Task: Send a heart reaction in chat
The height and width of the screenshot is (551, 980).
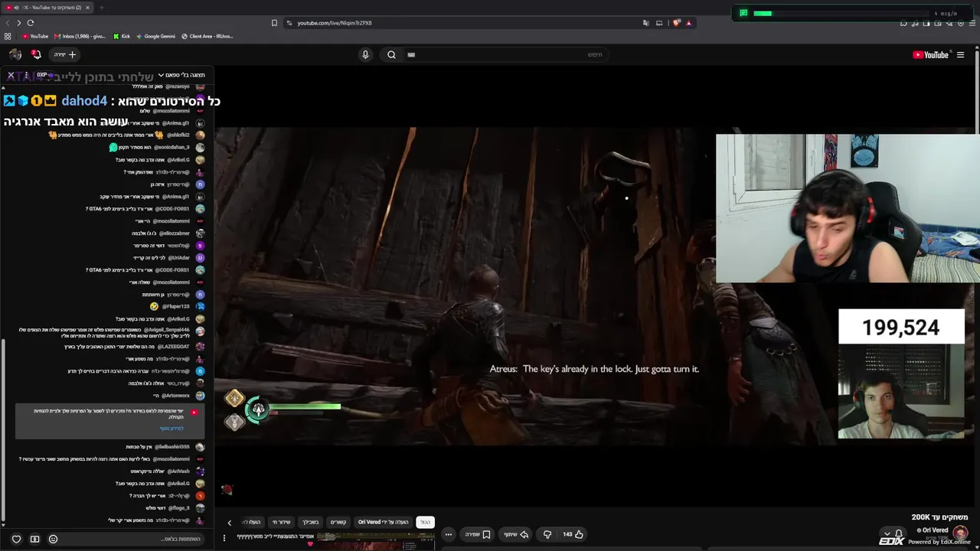Action: point(16,539)
